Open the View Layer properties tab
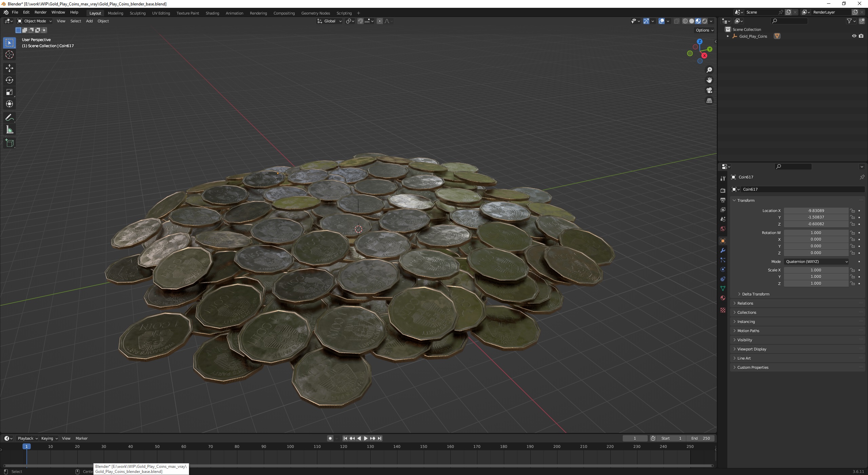 pyautogui.click(x=723, y=210)
